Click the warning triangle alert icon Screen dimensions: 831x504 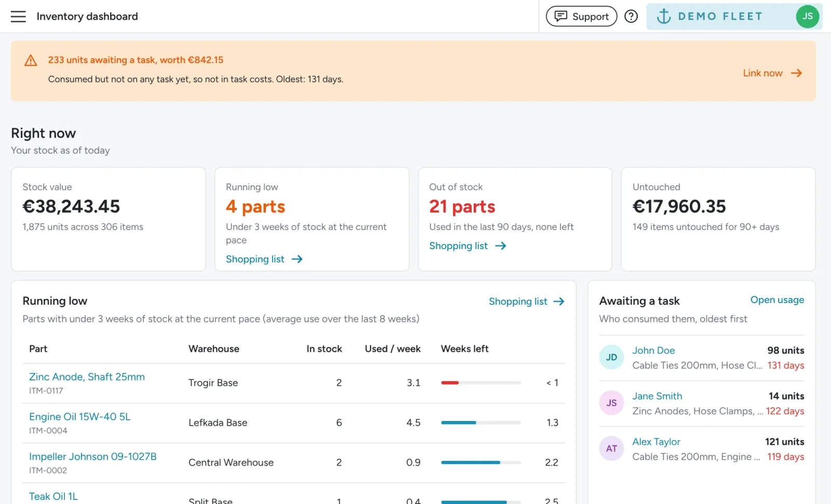(x=31, y=60)
